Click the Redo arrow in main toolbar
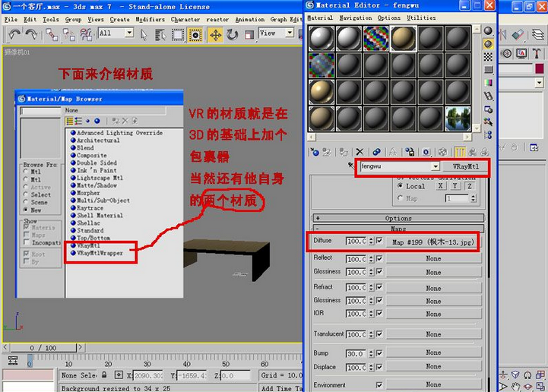Screen dimensions: 548x392 31,34
